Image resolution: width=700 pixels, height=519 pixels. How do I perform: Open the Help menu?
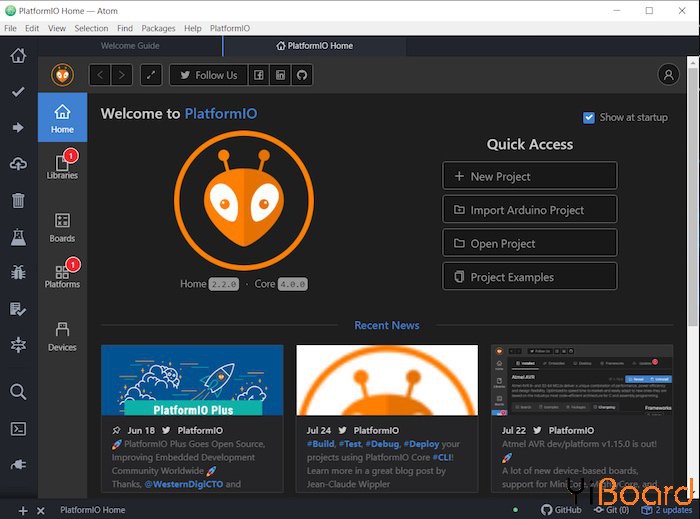point(192,28)
